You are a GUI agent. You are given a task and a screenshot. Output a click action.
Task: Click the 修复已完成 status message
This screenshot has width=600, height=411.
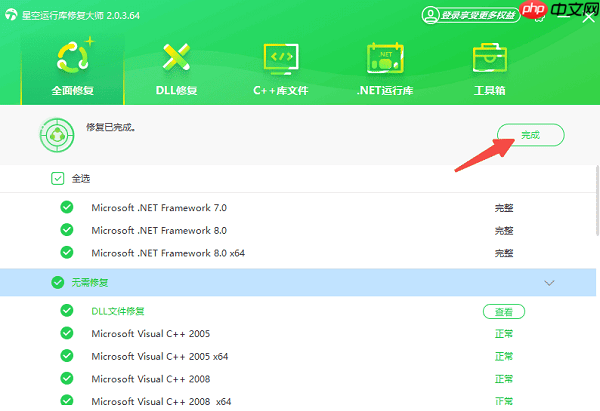click(x=111, y=127)
